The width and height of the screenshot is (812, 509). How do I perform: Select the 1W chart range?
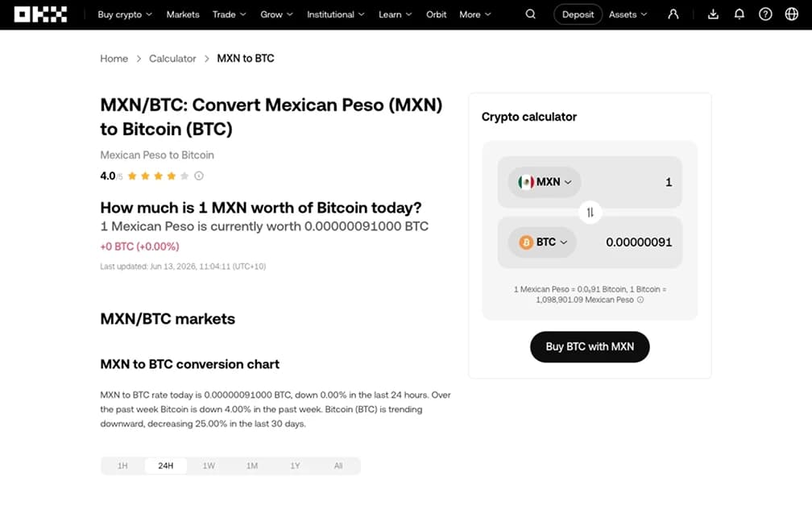[x=209, y=466]
